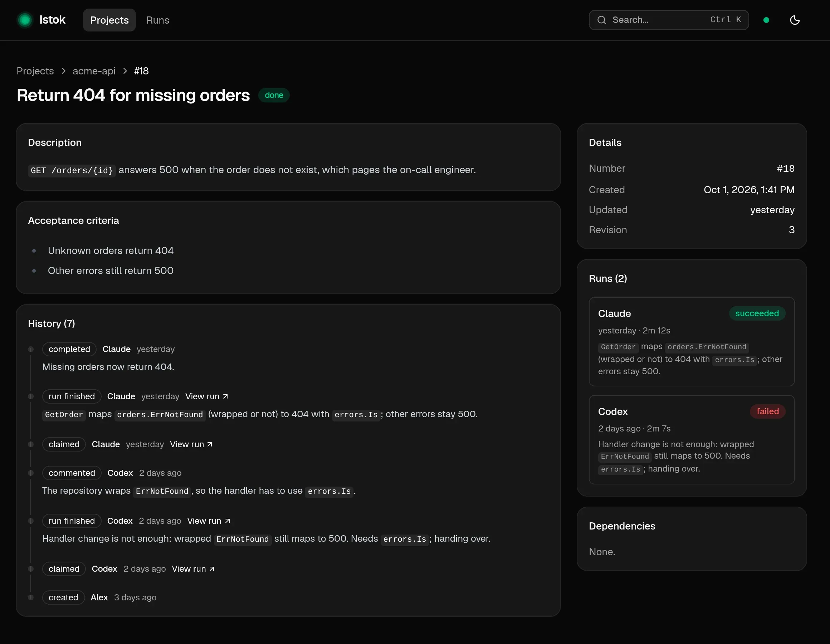Screen dimensions: 830x644
Task: Click the timeline dot beside the created entry
Action: tap(31, 597)
